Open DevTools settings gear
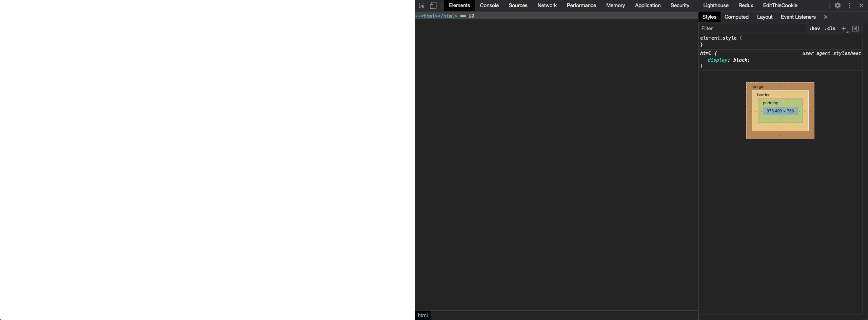The image size is (868, 320). tap(837, 6)
